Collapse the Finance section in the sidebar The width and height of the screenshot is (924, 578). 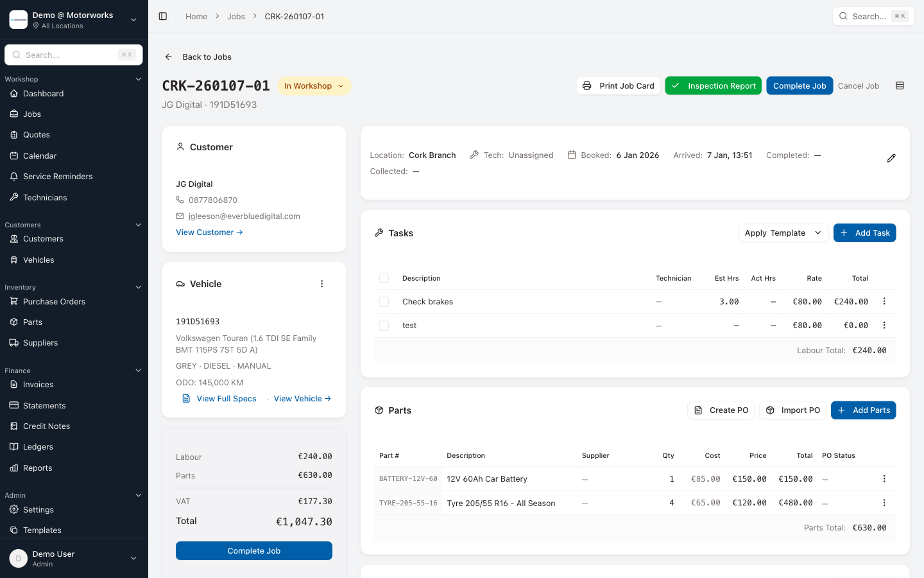tap(138, 371)
